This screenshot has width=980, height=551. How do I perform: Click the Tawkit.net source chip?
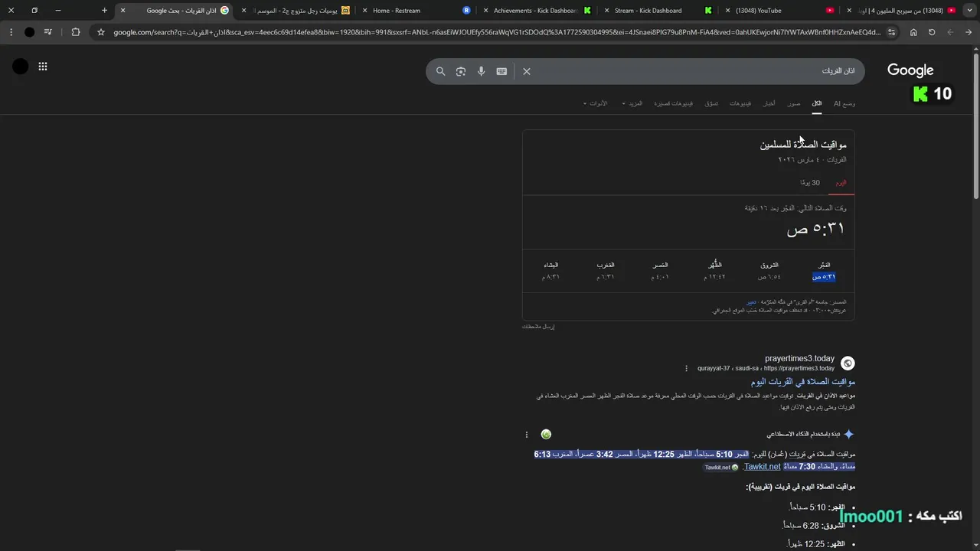721,468
